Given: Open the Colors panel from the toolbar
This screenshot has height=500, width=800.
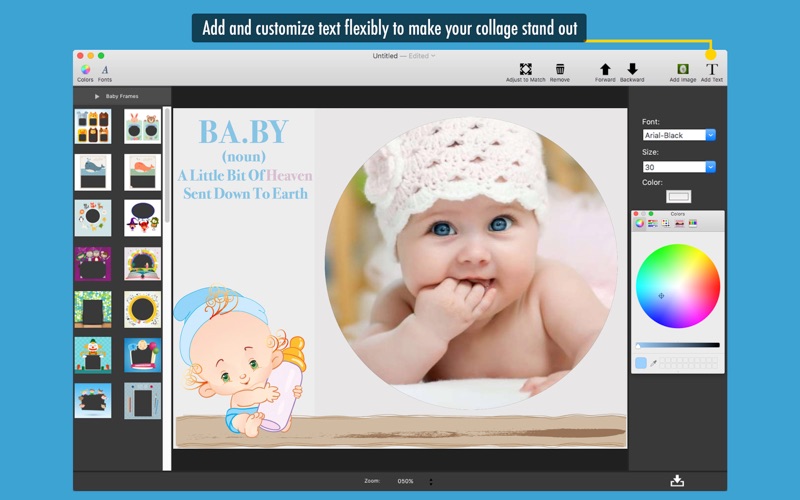Looking at the screenshot, I should coord(85,72).
